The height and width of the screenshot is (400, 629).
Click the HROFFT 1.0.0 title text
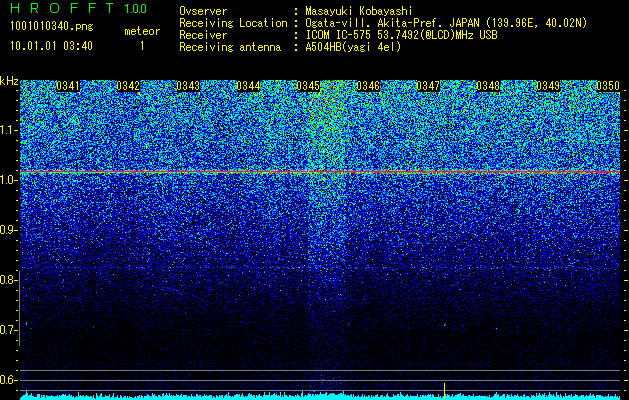(x=78, y=8)
